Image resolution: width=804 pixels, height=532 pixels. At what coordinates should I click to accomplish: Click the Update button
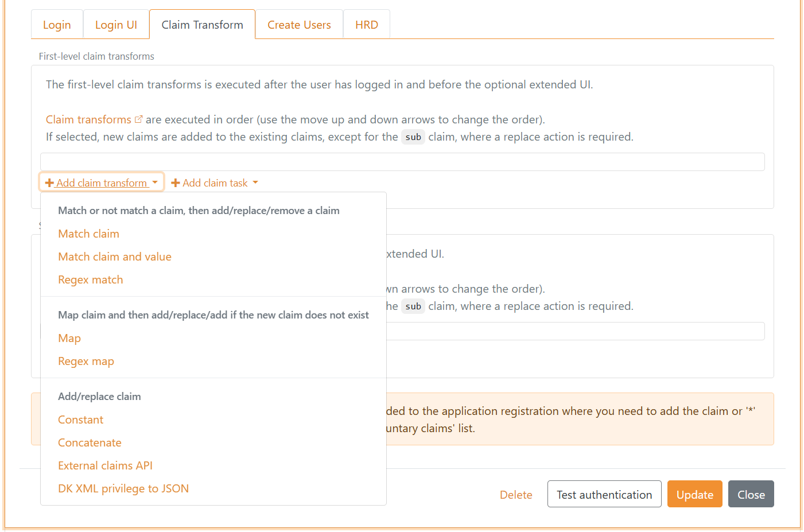click(x=694, y=494)
